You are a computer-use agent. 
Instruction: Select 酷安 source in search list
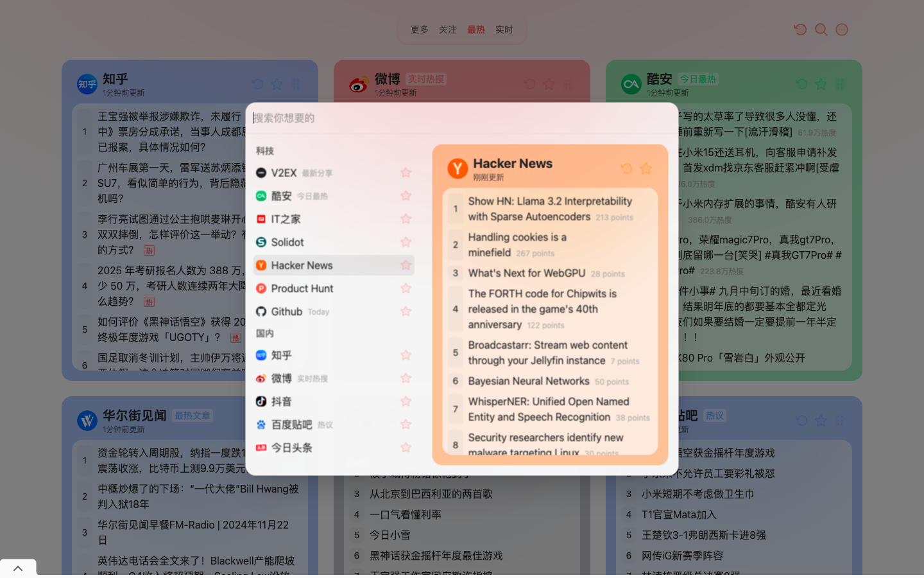[x=334, y=196]
